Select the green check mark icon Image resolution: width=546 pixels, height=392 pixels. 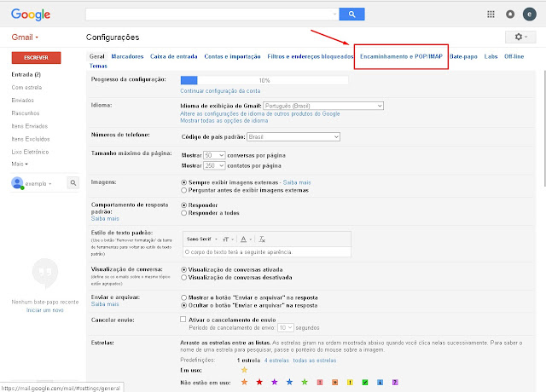[365, 383]
